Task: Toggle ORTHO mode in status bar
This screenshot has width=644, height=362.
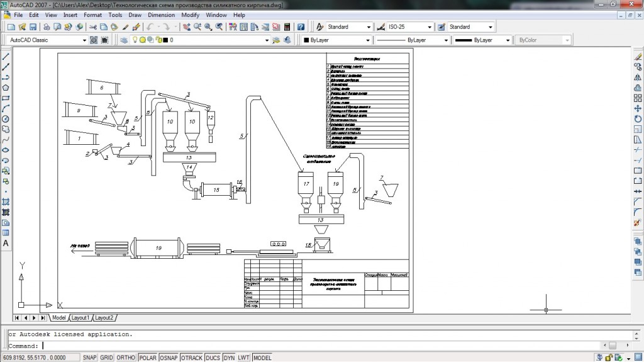Action: point(126,358)
